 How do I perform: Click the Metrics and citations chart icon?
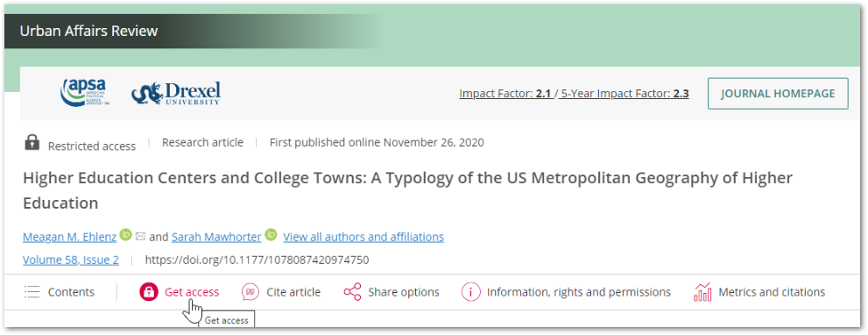tap(702, 292)
